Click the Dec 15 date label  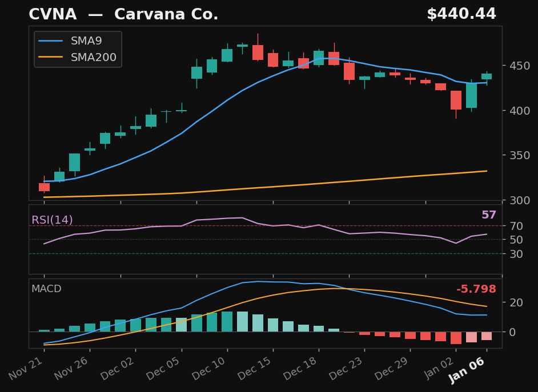(255, 367)
